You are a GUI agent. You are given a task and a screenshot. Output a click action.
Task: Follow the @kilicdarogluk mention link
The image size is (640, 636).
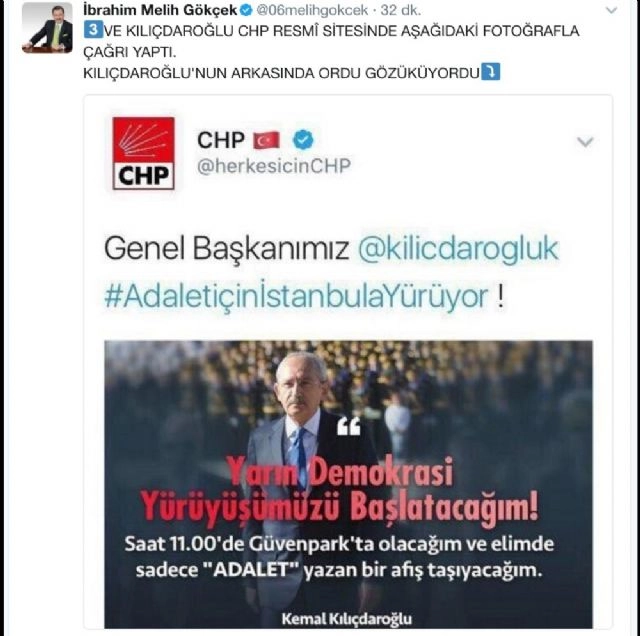point(458,248)
